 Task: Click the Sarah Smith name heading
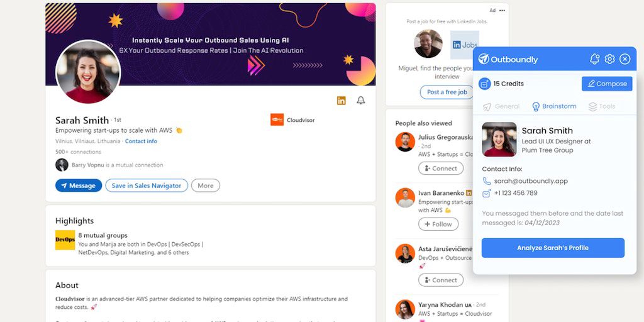[82, 120]
